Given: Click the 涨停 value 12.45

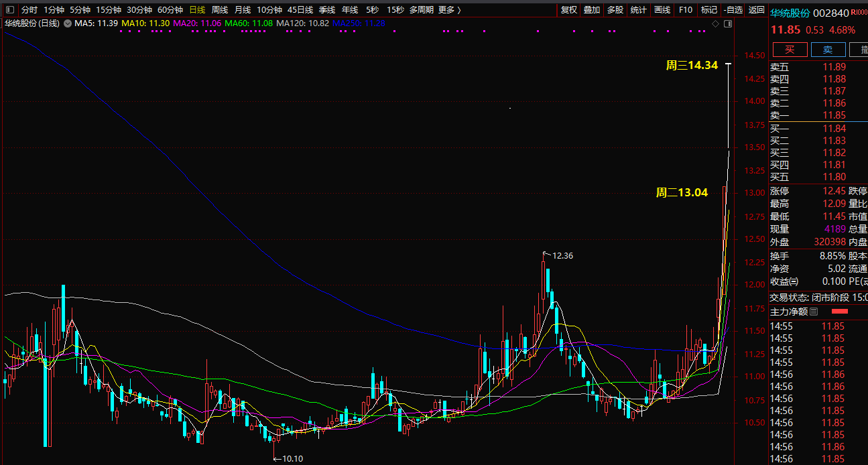Looking at the screenshot, I should coord(834,192).
